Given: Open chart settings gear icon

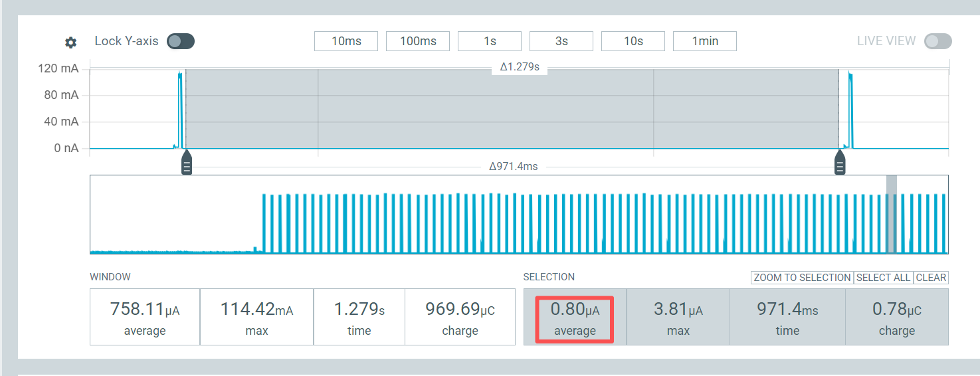Looking at the screenshot, I should click(x=70, y=43).
